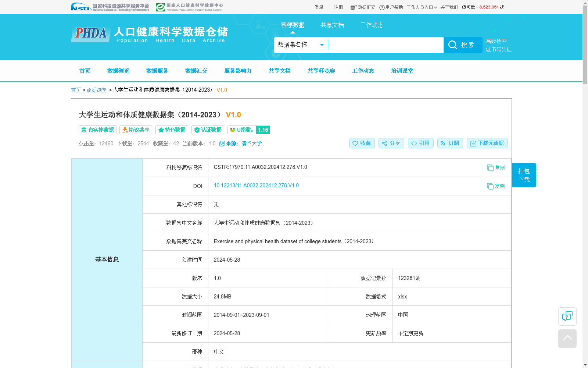Viewport: 588px width, 368px height.
Task: Click 收藏 heart button
Action: click(x=362, y=143)
